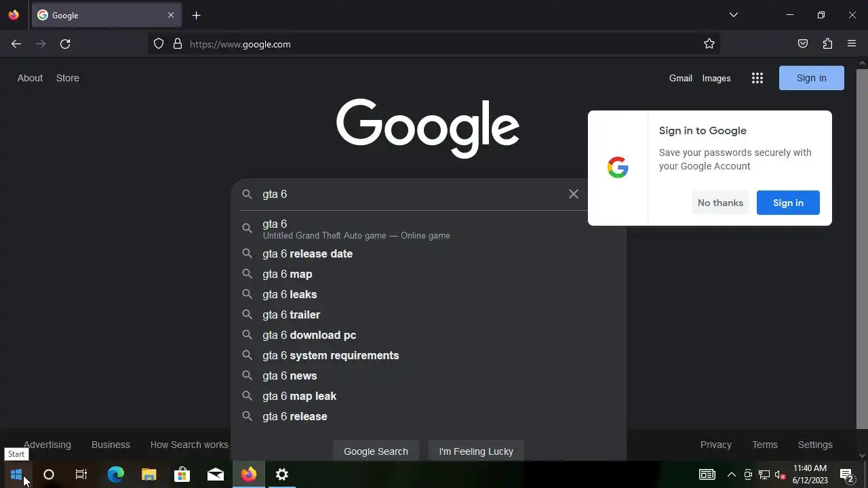This screenshot has height=488, width=868.
Task: Open the About link
Action: (30, 78)
